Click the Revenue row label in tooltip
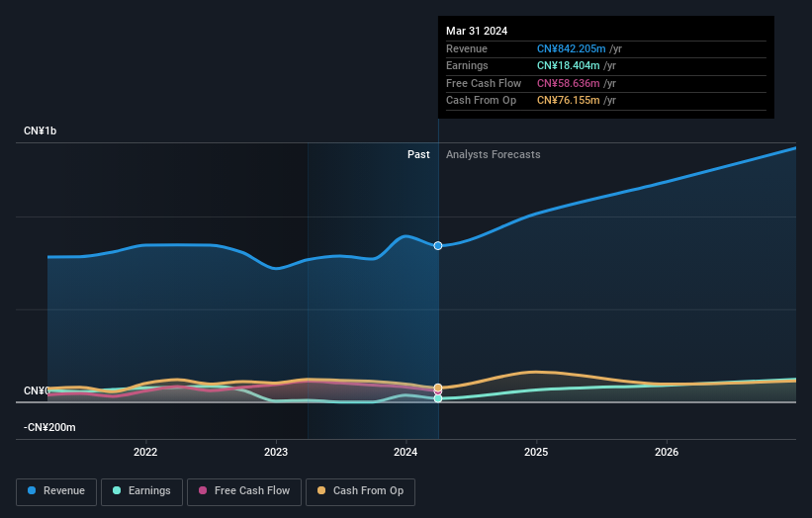The height and width of the screenshot is (518, 812). 467,48
